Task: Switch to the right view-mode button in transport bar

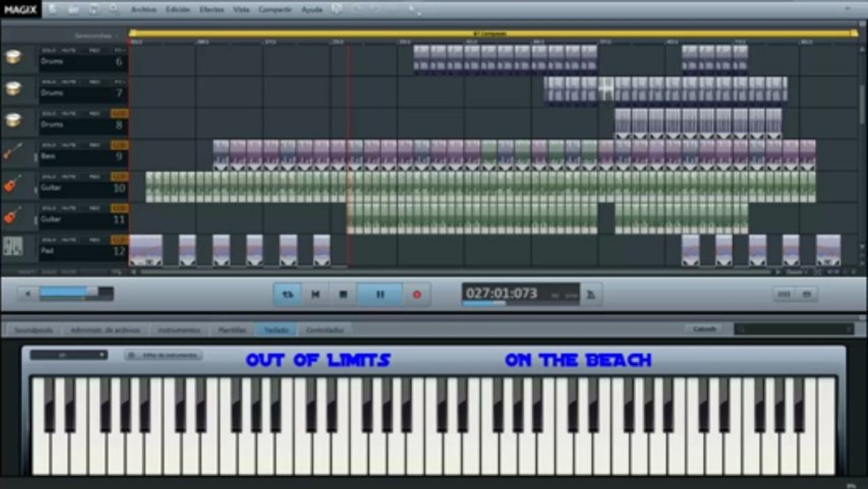Action: 807,294
